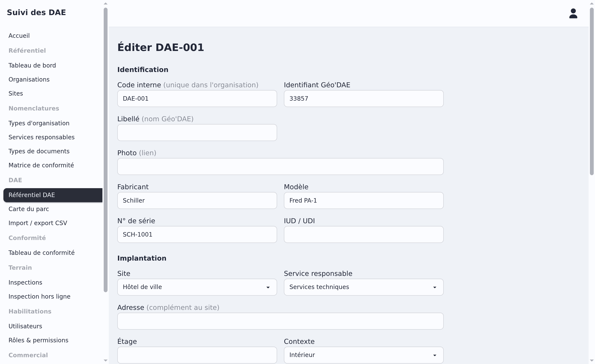Open Inspection hors ligne

coord(53,296)
